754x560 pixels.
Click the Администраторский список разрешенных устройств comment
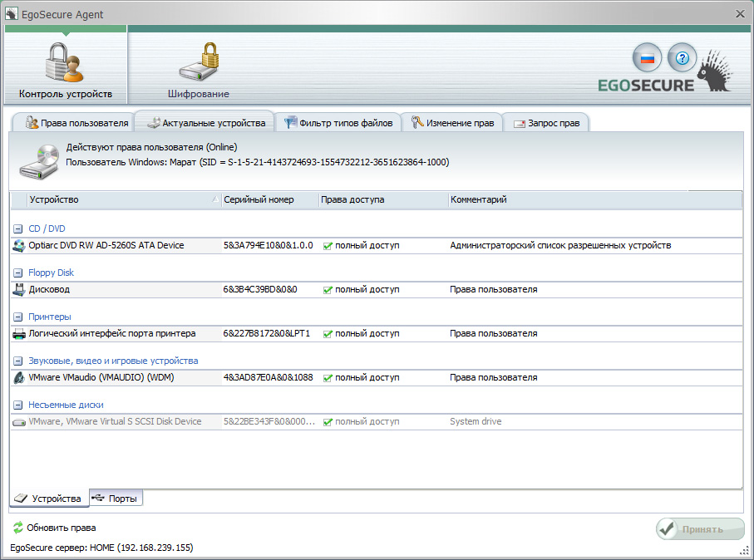[x=560, y=246]
